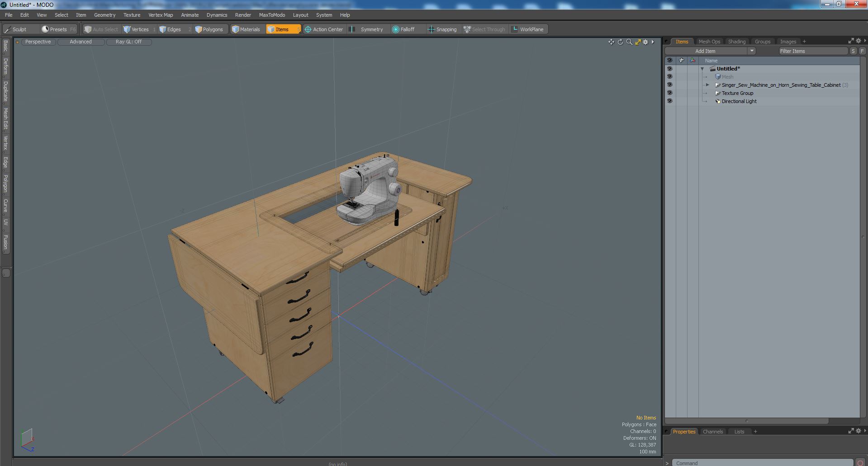The image size is (868, 466).
Task: Open the Layout menu
Action: (300, 15)
